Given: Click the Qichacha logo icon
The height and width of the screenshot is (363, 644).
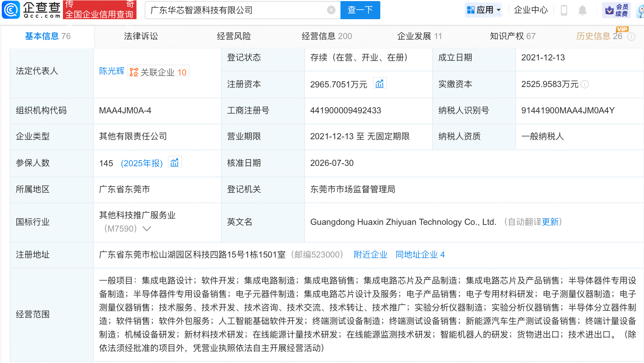Looking at the screenshot, I should coord(11,10).
